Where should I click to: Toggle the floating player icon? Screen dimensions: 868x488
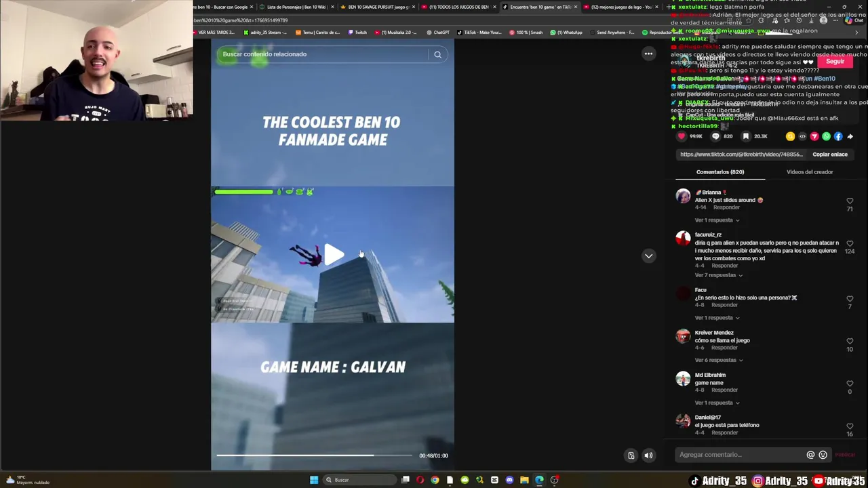[631, 455]
